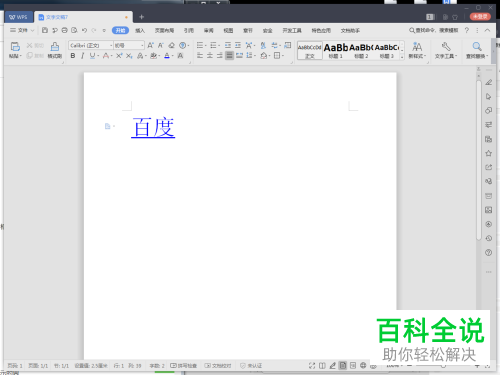Apply the Normal body text style

pyautogui.click(x=310, y=50)
